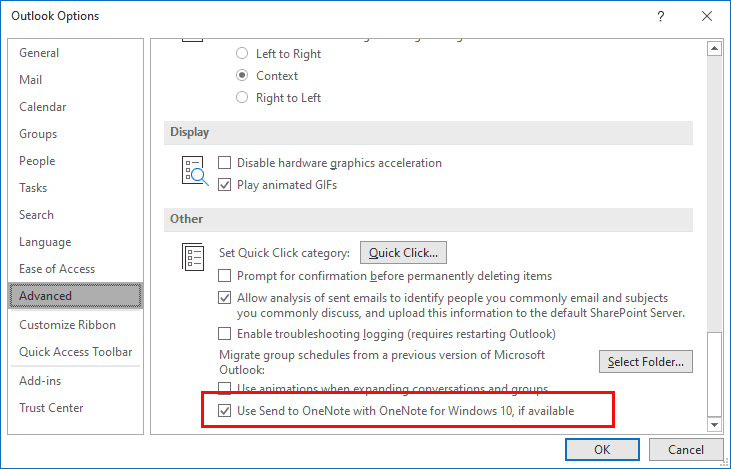Viewport: 731px width, 469px height.
Task: Toggle Use Send to OneNote checkbox
Action: click(x=225, y=411)
